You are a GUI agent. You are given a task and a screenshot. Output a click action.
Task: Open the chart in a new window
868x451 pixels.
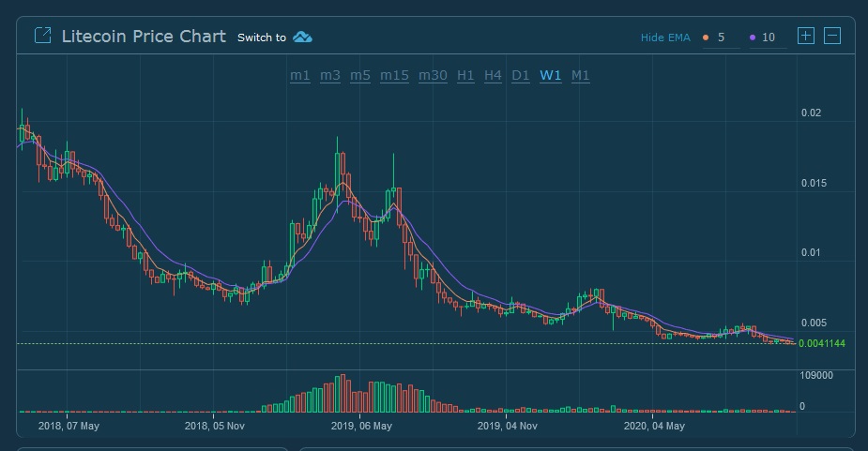(x=42, y=36)
